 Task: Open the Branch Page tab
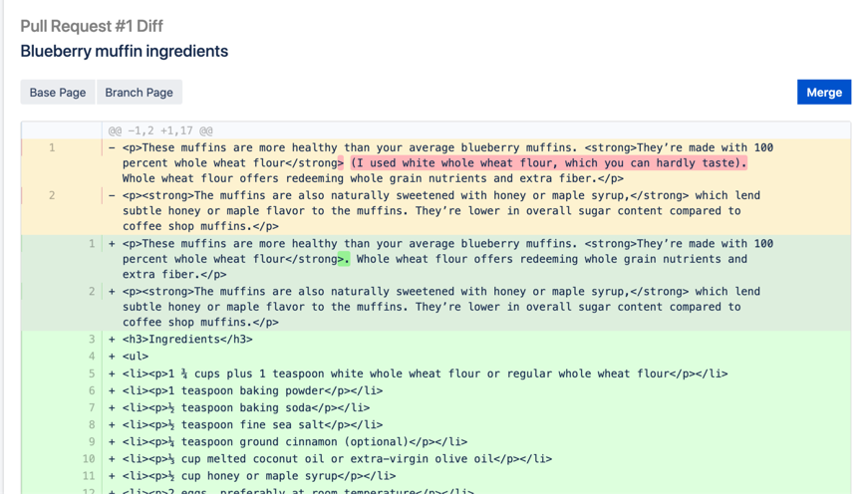point(139,93)
